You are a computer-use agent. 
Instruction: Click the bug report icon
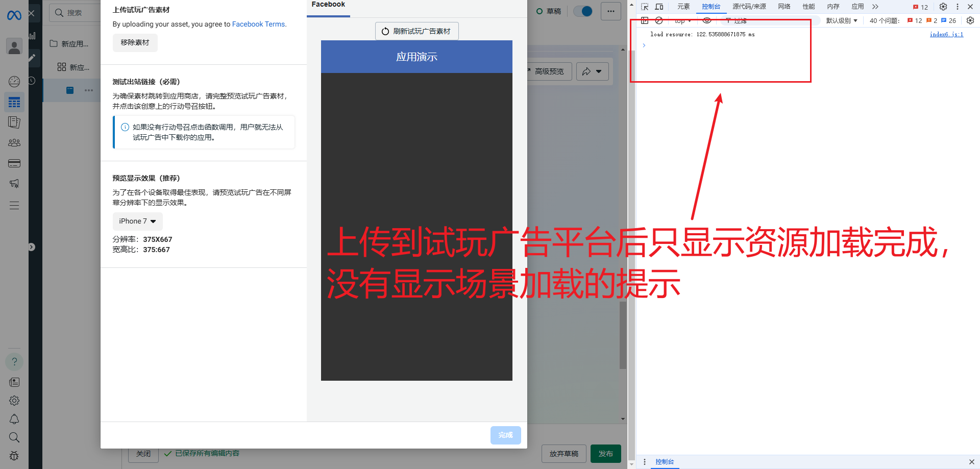tap(14, 456)
